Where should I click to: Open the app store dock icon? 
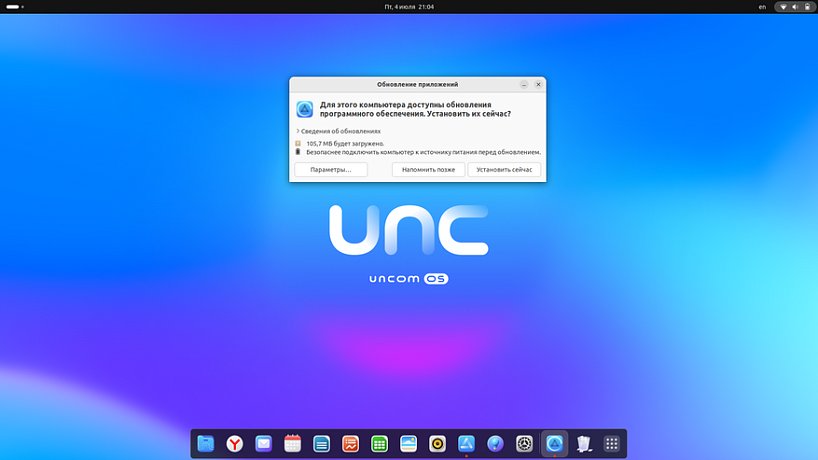pos(466,444)
